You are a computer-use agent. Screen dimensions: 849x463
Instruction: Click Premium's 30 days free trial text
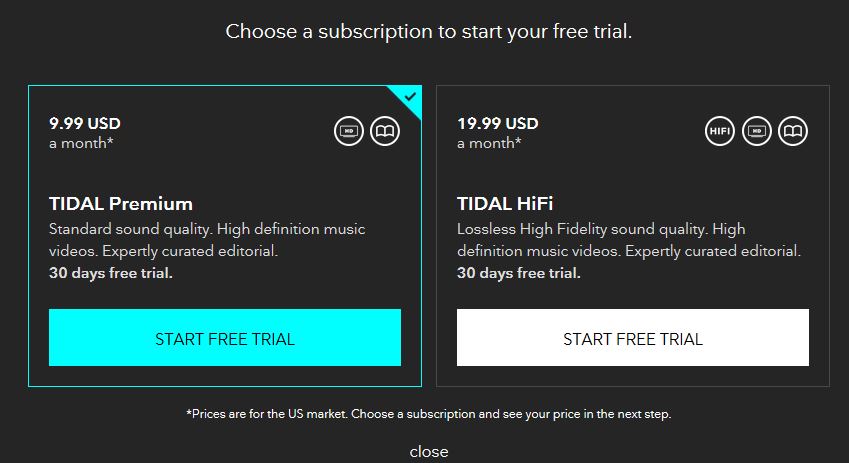(x=111, y=273)
